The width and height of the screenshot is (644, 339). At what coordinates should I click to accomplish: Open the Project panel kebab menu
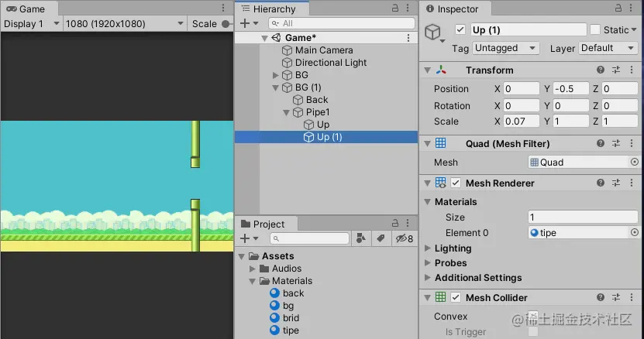[408, 223]
